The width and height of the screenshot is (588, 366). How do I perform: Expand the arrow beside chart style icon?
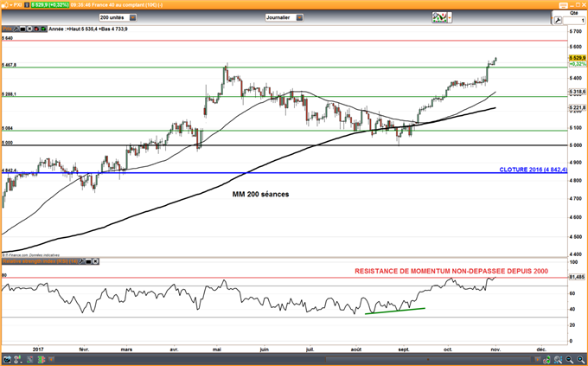450,17
